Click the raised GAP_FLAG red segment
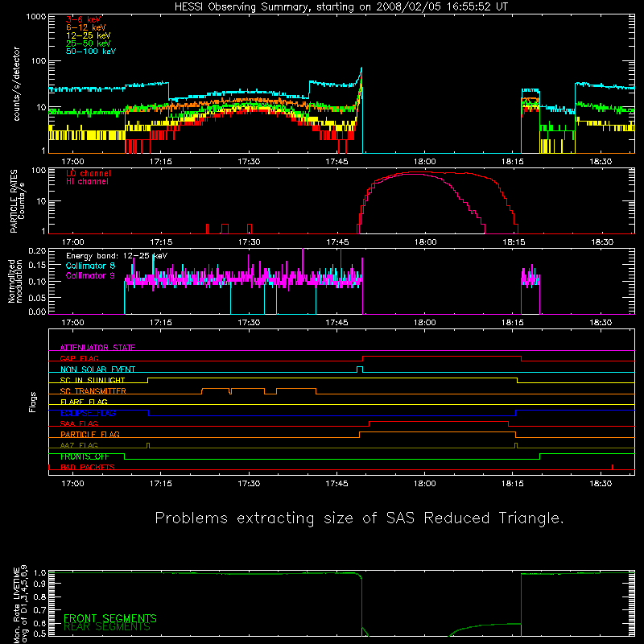 point(442,357)
